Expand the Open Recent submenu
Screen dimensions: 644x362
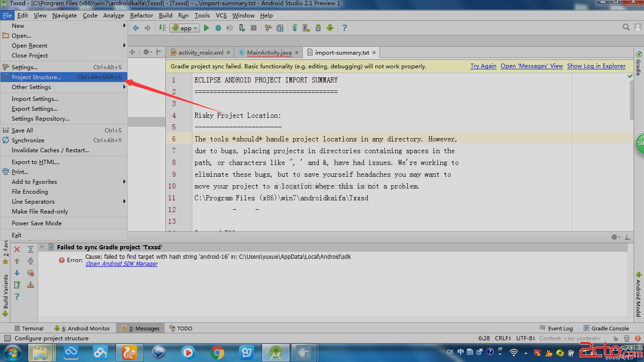30,46
